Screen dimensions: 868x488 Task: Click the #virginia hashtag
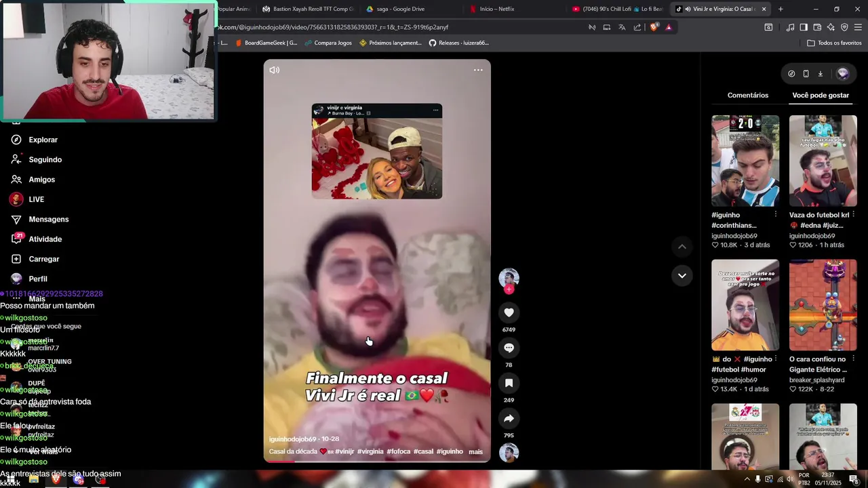click(370, 451)
